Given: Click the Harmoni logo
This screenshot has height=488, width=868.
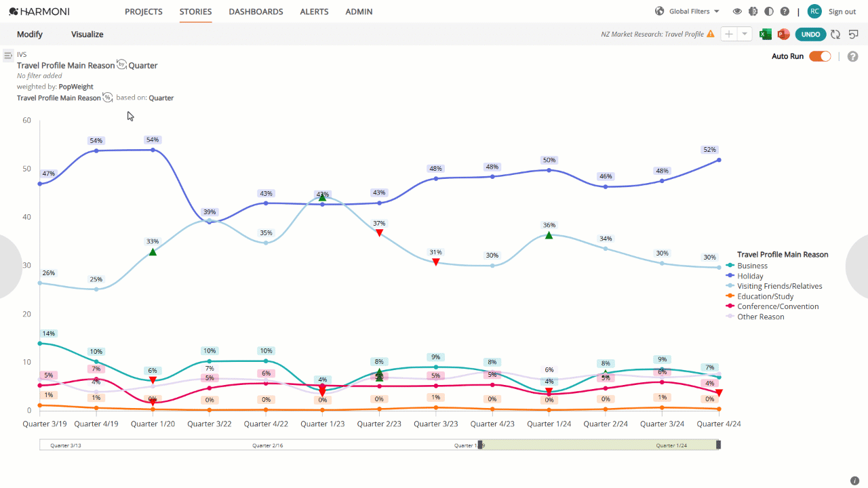Looking at the screenshot, I should (39, 12).
